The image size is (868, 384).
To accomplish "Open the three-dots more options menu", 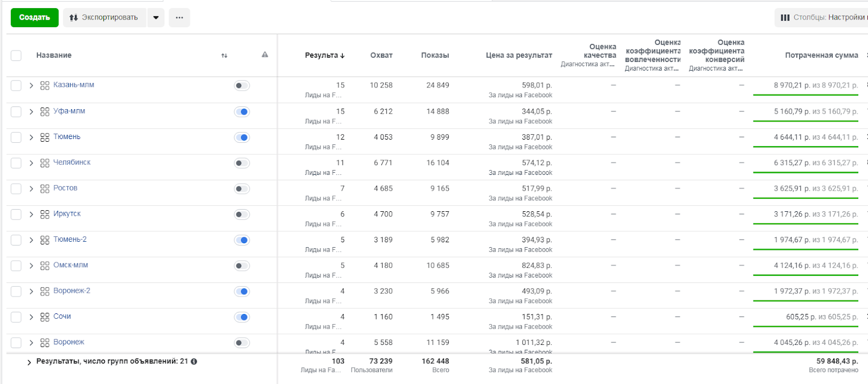I will (x=179, y=17).
